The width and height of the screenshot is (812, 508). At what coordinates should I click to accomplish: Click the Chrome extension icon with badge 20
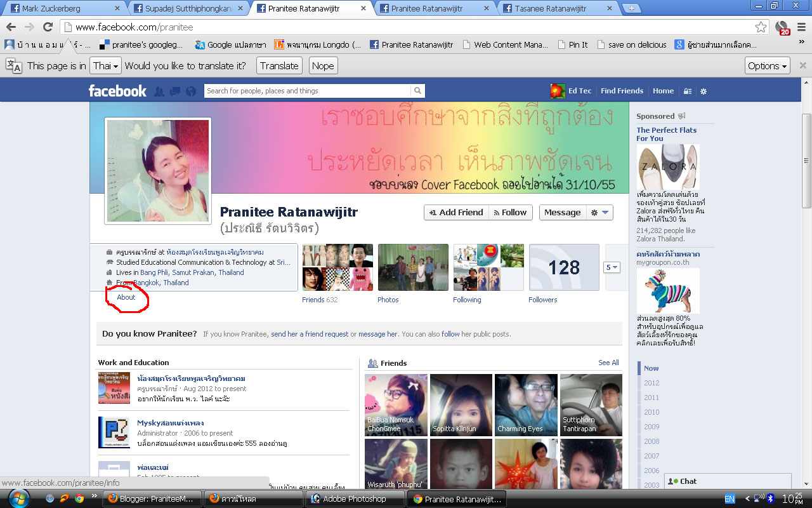(x=782, y=28)
